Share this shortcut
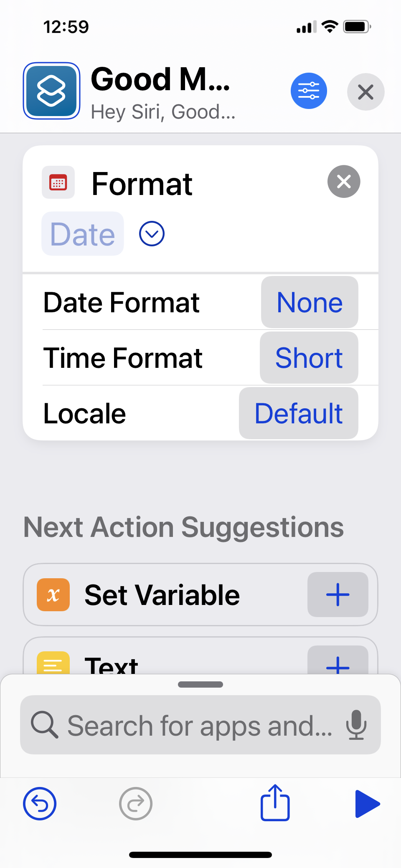The width and height of the screenshot is (401, 868). 275,802
